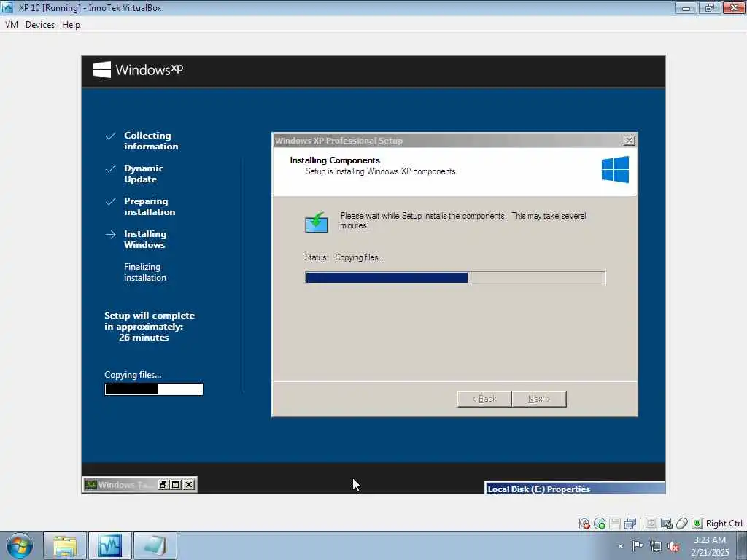
Task: Click the Windows XP logo in the setup header
Action: [x=138, y=70]
